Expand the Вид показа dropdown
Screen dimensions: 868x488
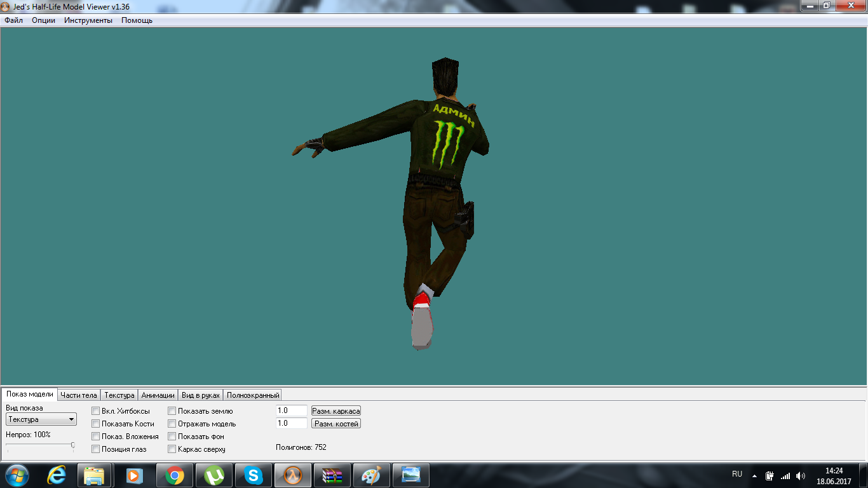(41, 419)
